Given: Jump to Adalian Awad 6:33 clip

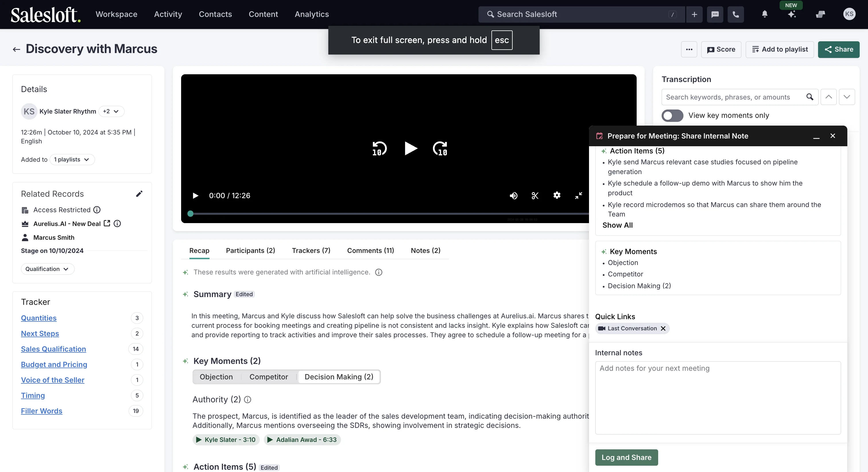Looking at the screenshot, I should [302, 440].
